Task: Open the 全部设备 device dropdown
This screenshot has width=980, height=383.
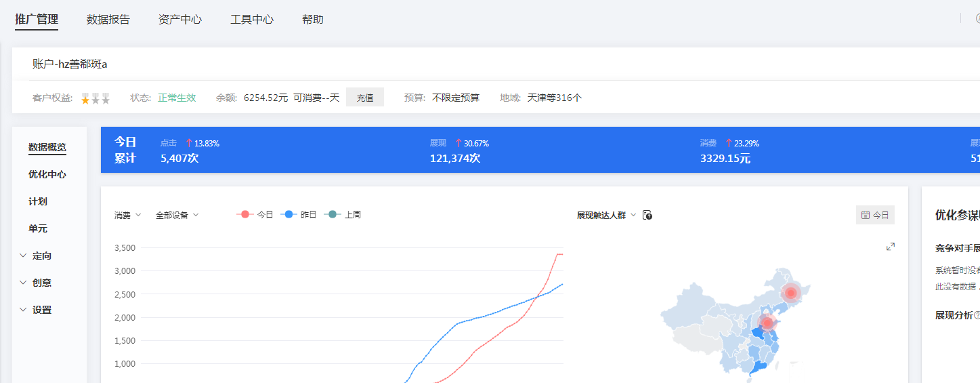Action: pos(177,215)
